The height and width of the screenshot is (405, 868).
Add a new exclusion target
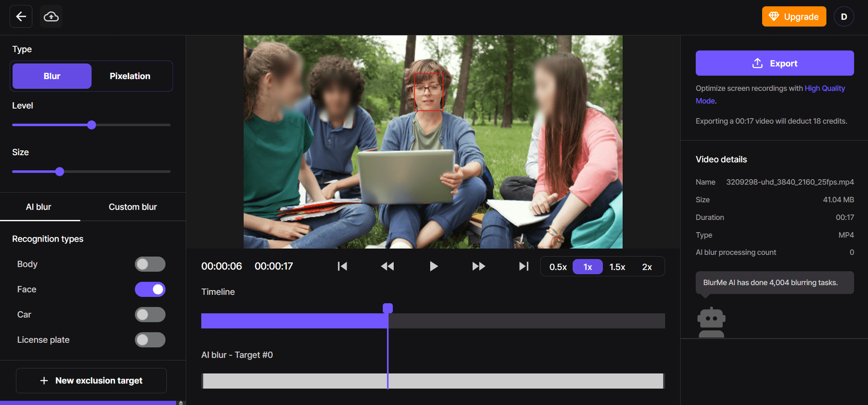(91, 381)
